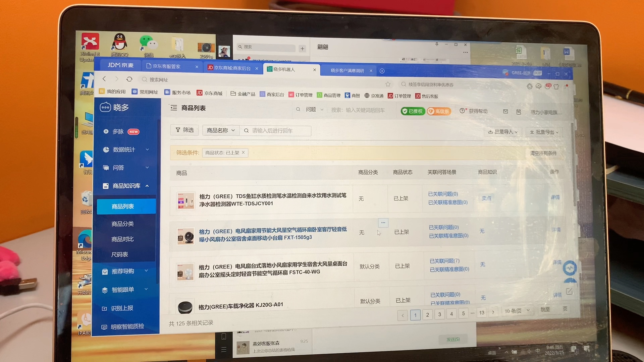Click 清空所有条件 to clear filters
644x362 pixels.
pyautogui.click(x=543, y=153)
